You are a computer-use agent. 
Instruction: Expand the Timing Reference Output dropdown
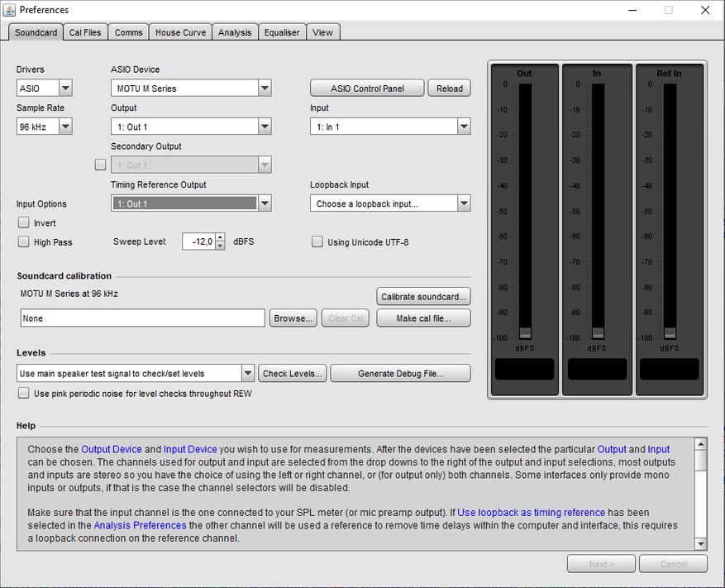point(191,203)
